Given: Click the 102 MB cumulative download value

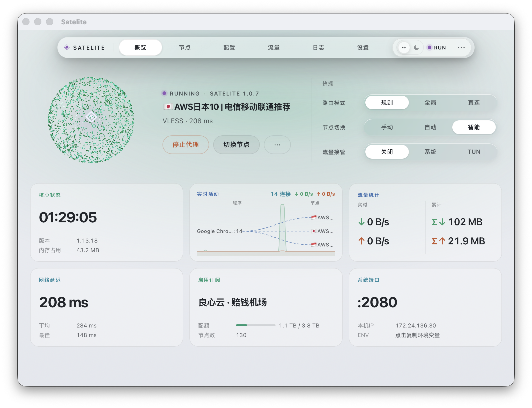Looking at the screenshot, I should click(x=465, y=222).
